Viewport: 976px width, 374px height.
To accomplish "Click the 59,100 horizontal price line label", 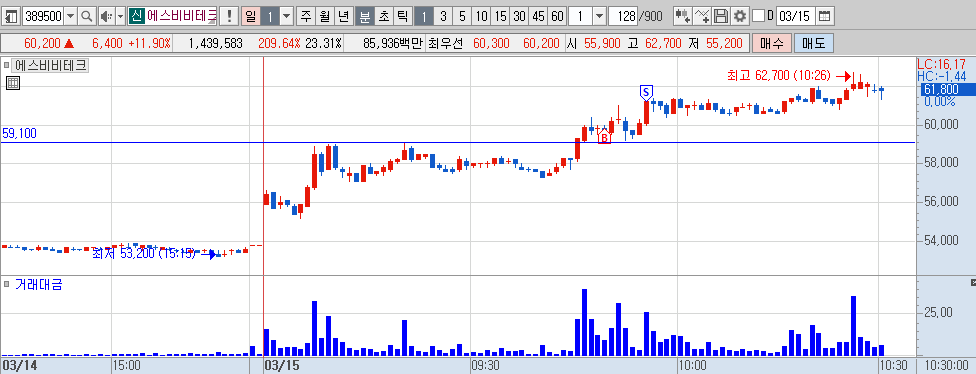I will (x=19, y=134).
